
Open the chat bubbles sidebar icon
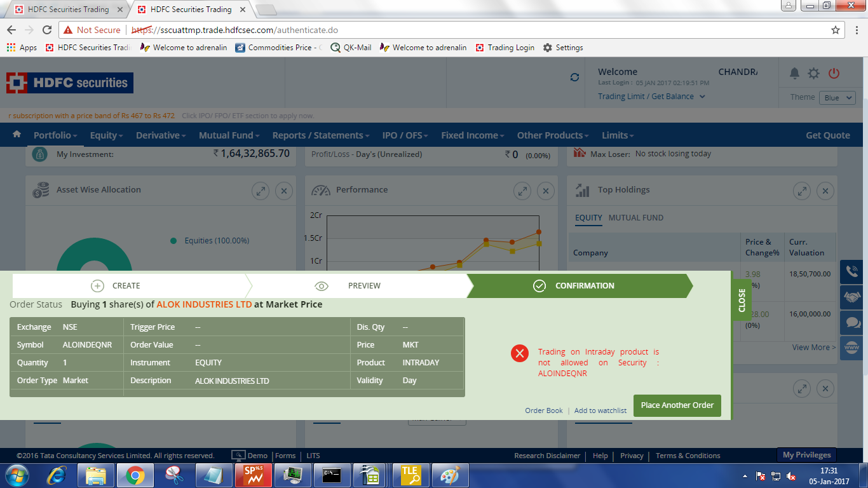point(851,323)
